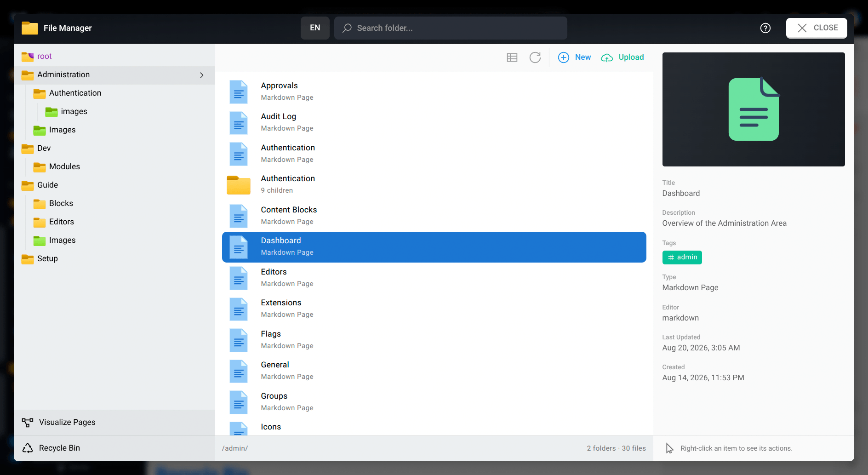Toggle the list view layout icon
868x475 pixels.
[512, 57]
